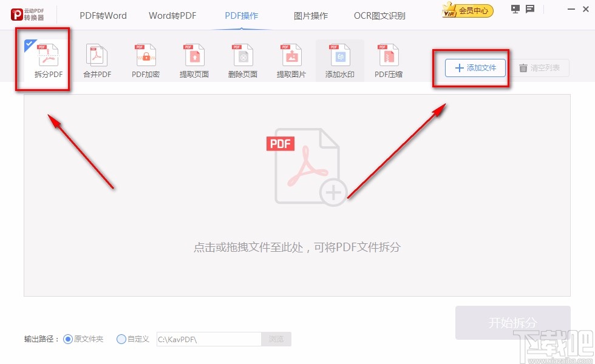This screenshot has width=595, height=364.
Task: Open 会员中心 (VIP member center)
Action: [x=466, y=10]
